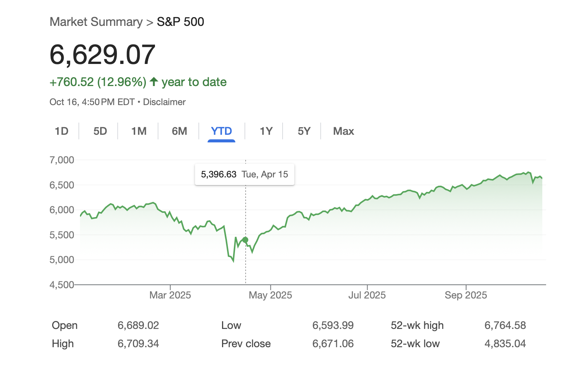The height and width of the screenshot is (367, 588).
Task: Show the 1M chart range
Action: [x=139, y=131]
